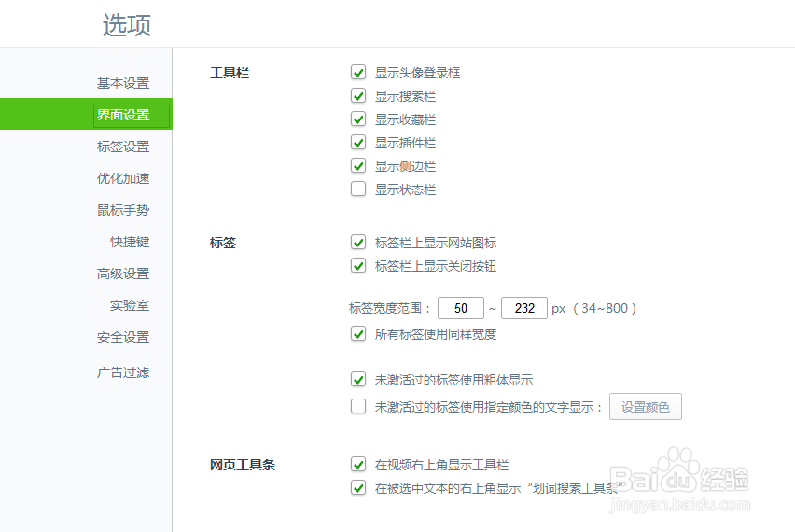
Task: Toggle 标签栏上显示关闭按钮 checkbox
Action: click(x=358, y=265)
